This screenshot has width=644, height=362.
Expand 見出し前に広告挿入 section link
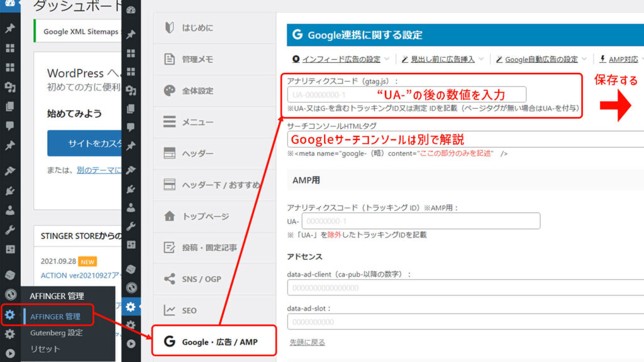coord(442,59)
